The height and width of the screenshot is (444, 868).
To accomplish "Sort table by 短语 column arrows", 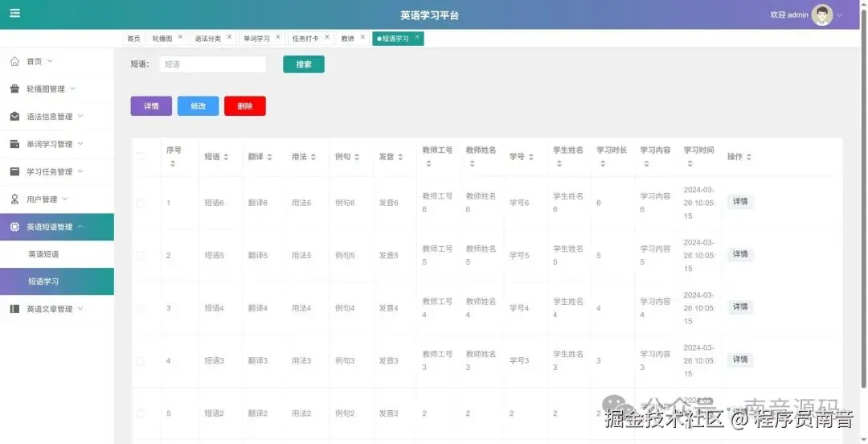I will [x=226, y=158].
